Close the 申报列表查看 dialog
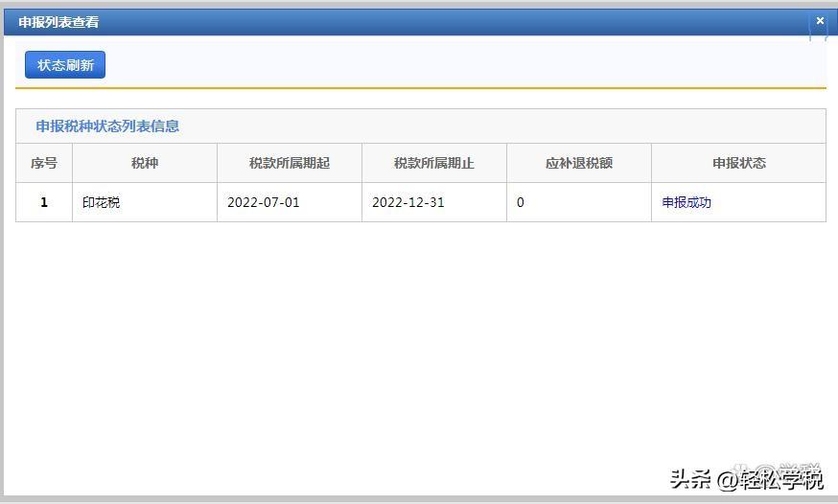Image resolution: width=838 pixels, height=504 pixels. coord(819,20)
